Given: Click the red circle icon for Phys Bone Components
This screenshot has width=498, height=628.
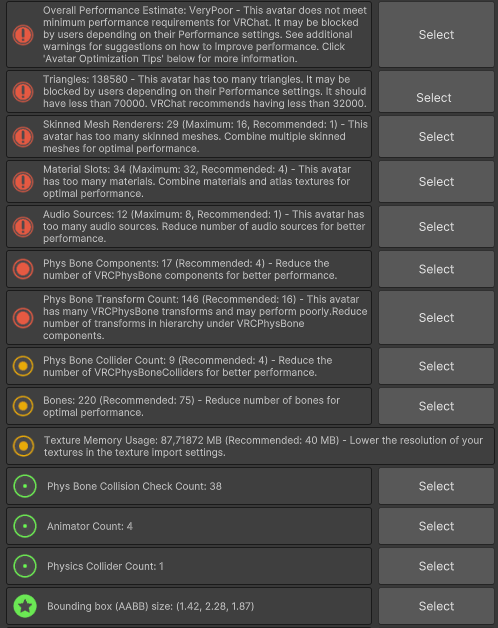Looking at the screenshot, I should 23,269.
